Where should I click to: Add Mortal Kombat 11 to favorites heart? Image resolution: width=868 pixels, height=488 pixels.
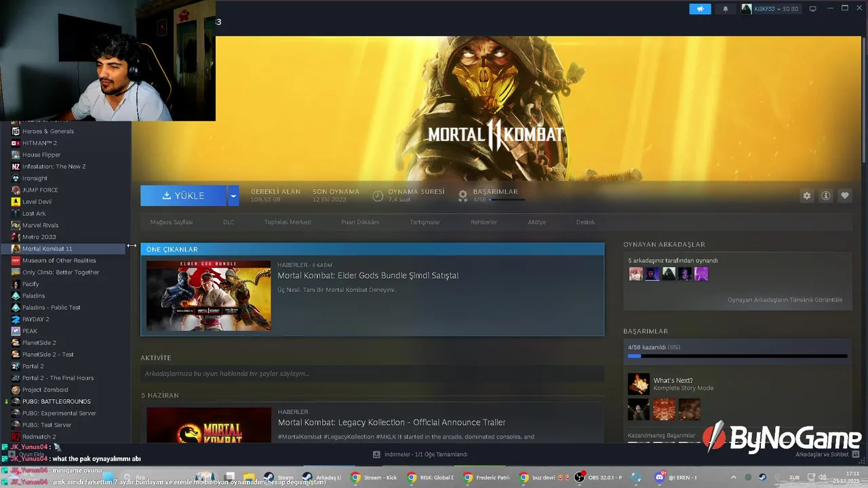point(845,196)
